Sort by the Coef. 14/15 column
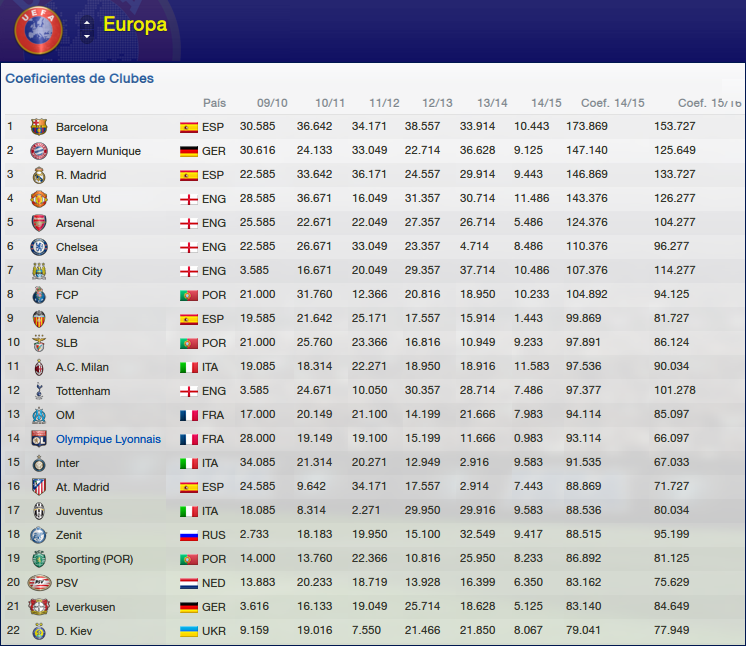Screen dimensions: 746x646 613,103
